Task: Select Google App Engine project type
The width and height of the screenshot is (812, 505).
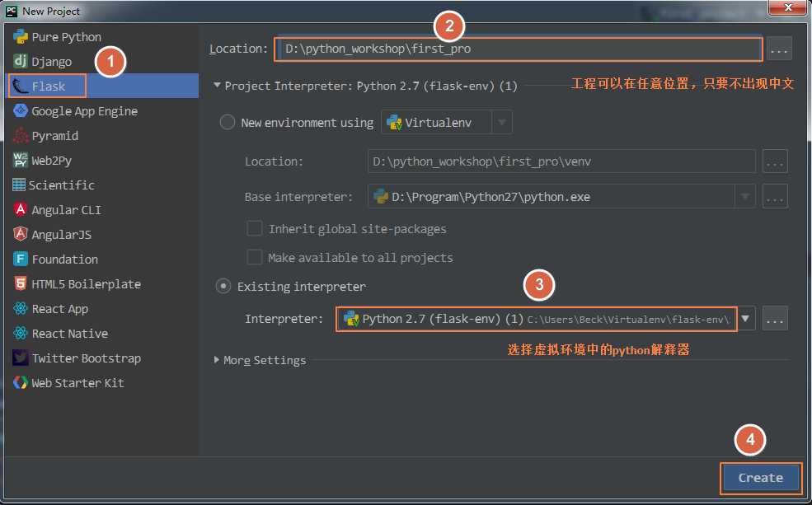Action: (102, 110)
